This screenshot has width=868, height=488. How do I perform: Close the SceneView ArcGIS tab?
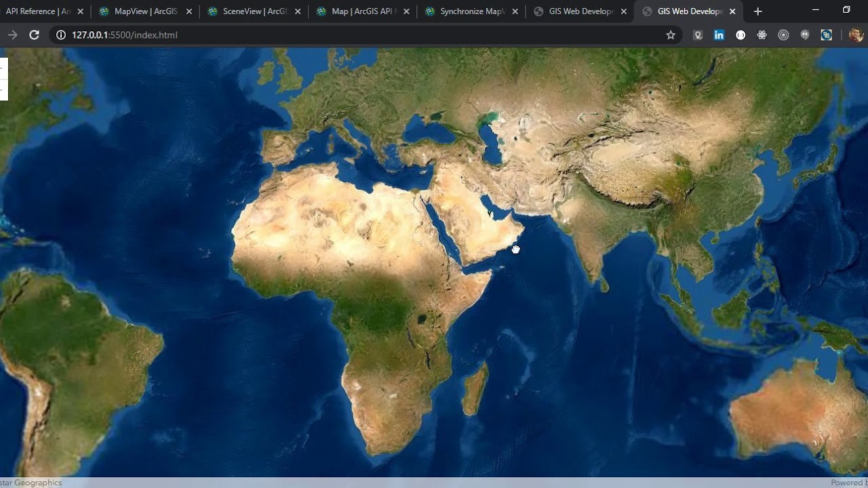pyautogui.click(x=298, y=12)
